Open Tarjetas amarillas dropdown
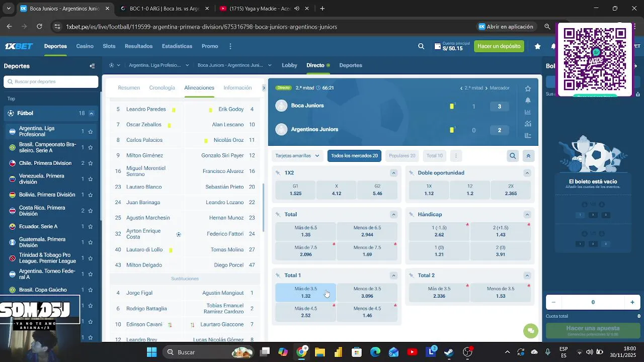The height and width of the screenshot is (362, 644). coord(297,156)
